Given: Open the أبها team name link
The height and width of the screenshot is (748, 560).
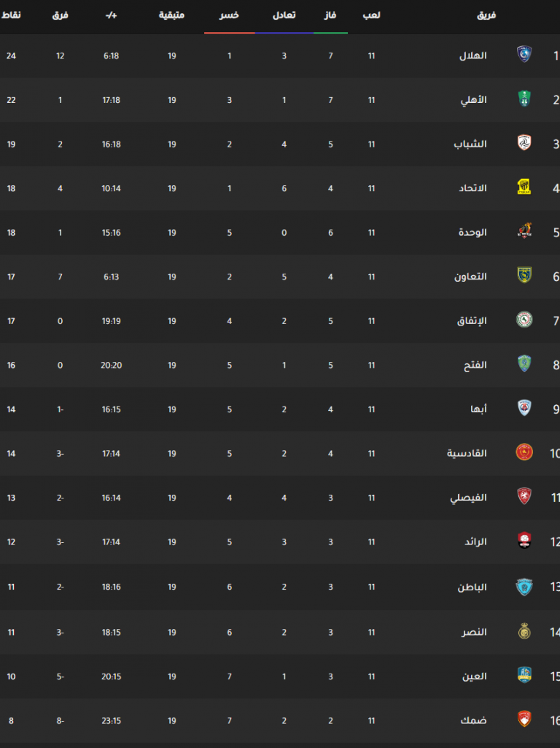Looking at the screenshot, I should [x=478, y=409].
